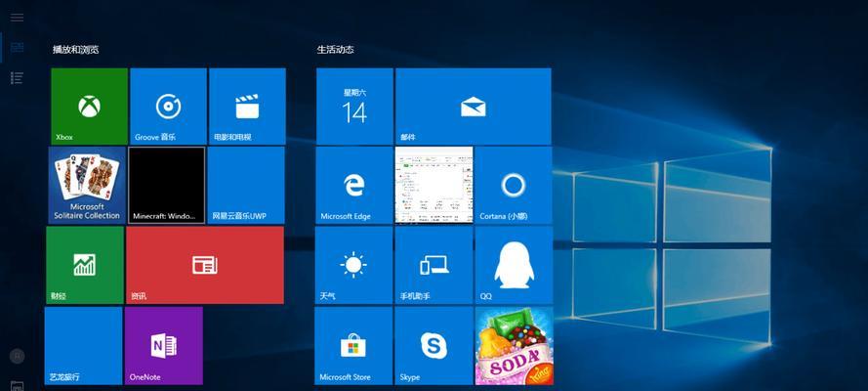Open the 邮件 mail tile
Image resolution: width=868 pixels, height=391 pixels.
pyautogui.click(x=473, y=106)
